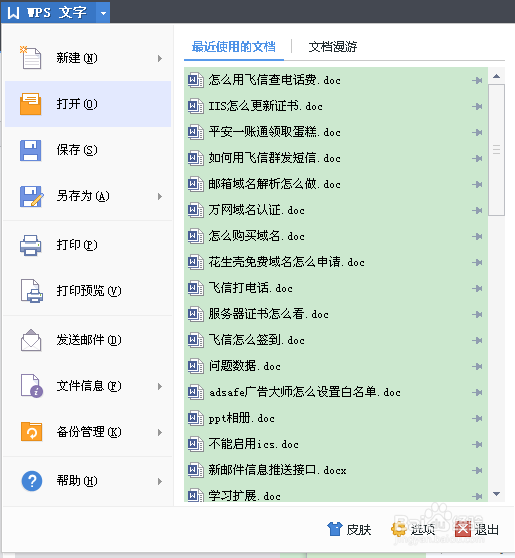Click the File Info (文件信息) icon

(x=32, y=385)
